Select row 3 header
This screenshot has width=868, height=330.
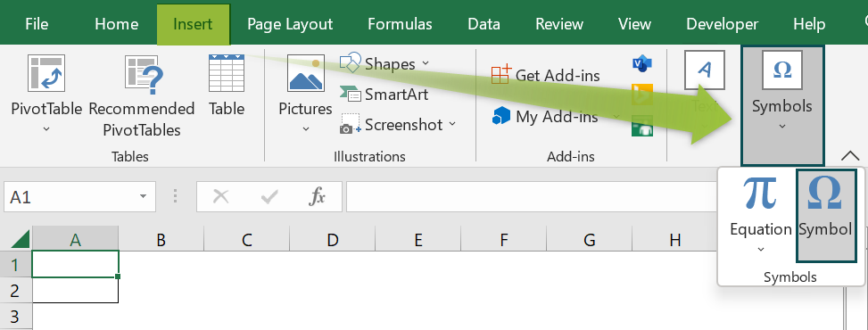[x=16, y=316]
